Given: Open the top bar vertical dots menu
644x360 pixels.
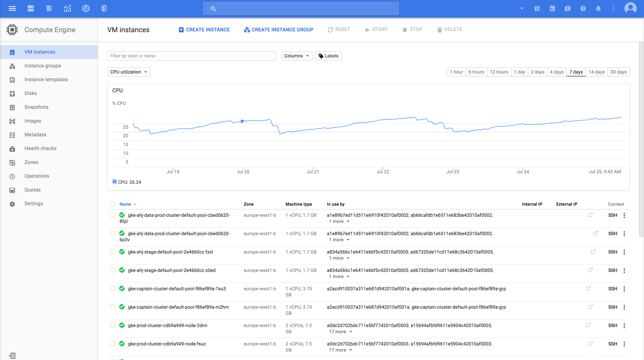Looking at the screenshot, I should tap(613, 8).
